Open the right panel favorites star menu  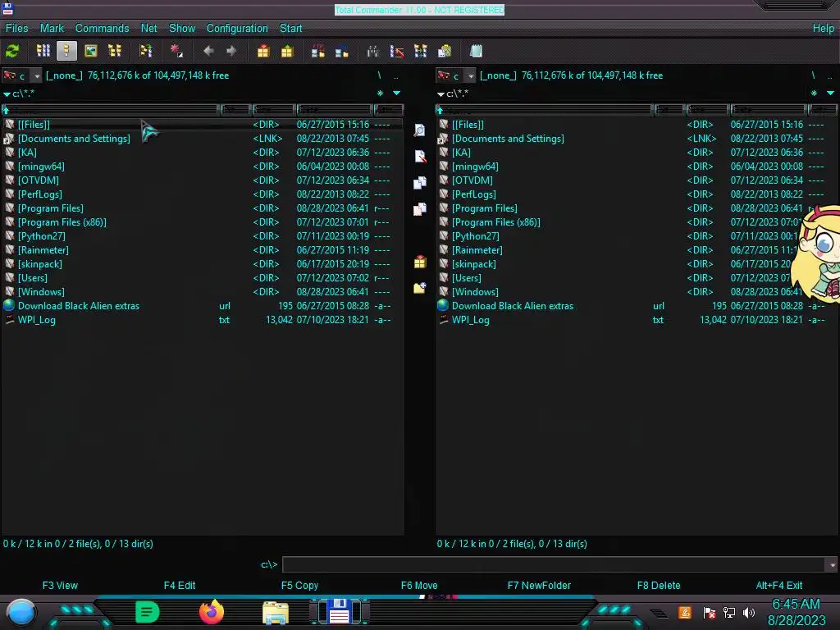click(x=814, y=94)
